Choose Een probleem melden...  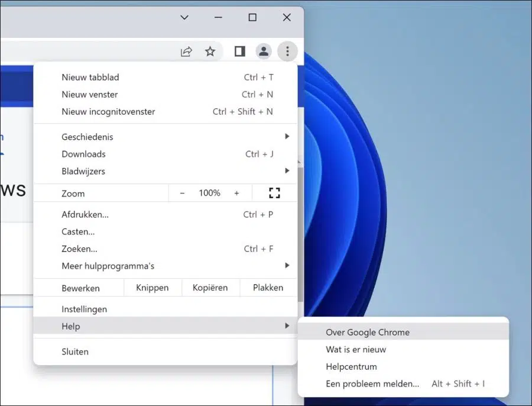[403, 384]
